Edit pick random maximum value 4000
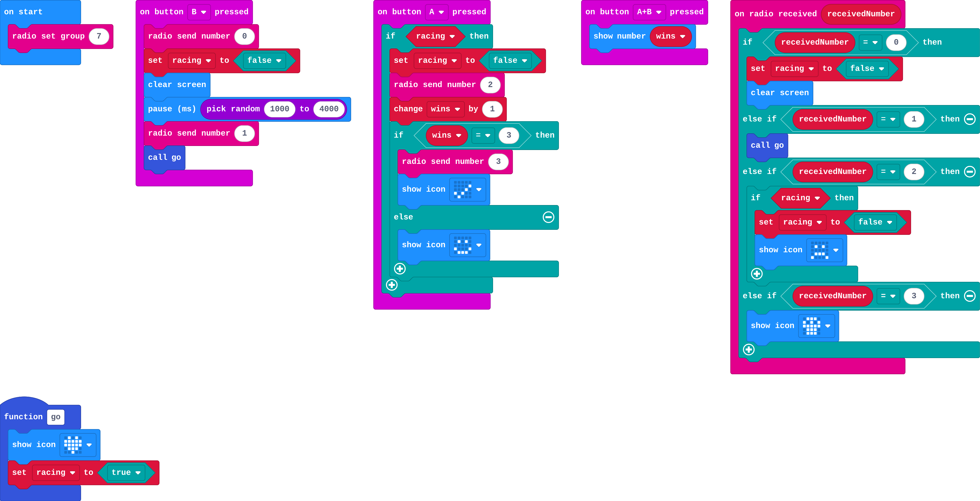This screenshot has height=501, width=980. (329, 109)
